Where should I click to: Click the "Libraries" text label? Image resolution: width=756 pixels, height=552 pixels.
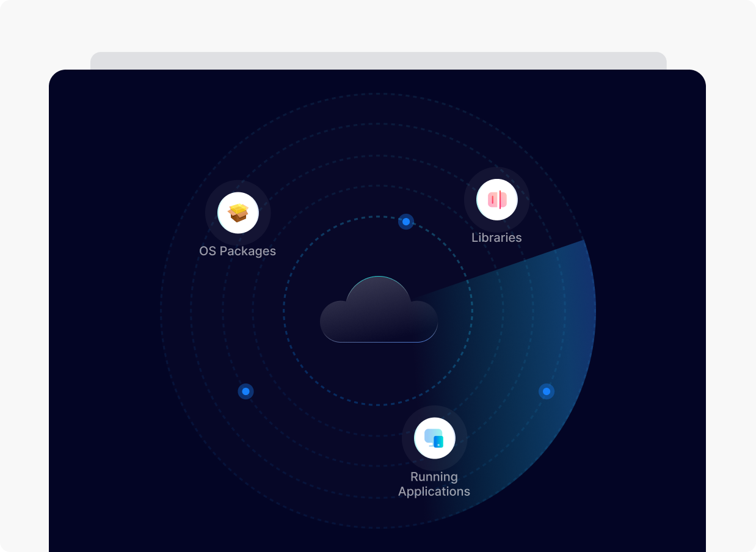[496, 238]
